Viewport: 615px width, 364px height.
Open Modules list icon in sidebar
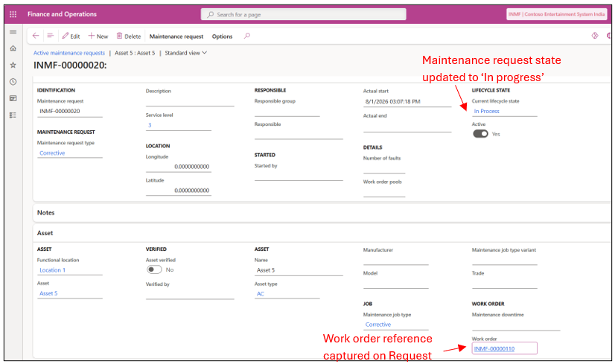click(x=13, y=115)
